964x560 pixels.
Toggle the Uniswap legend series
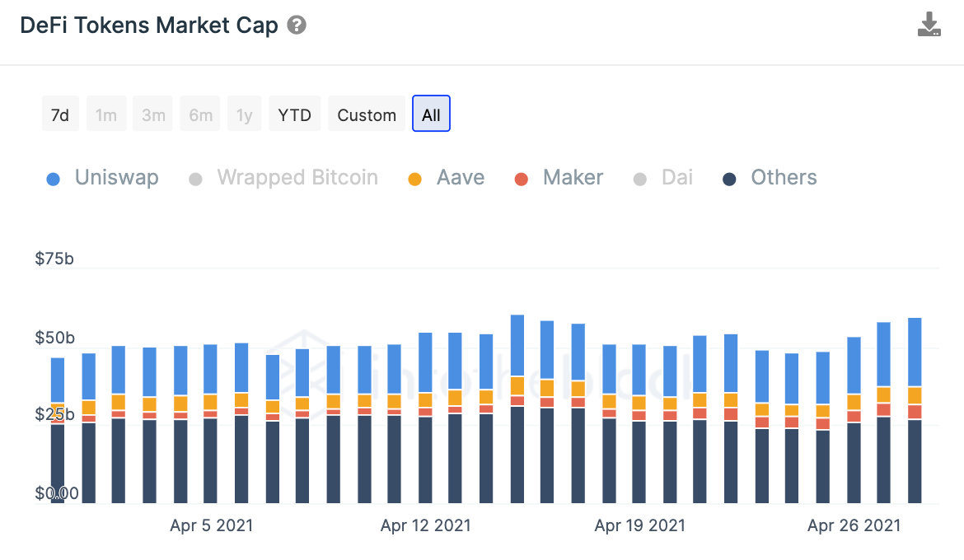point(103,178)
